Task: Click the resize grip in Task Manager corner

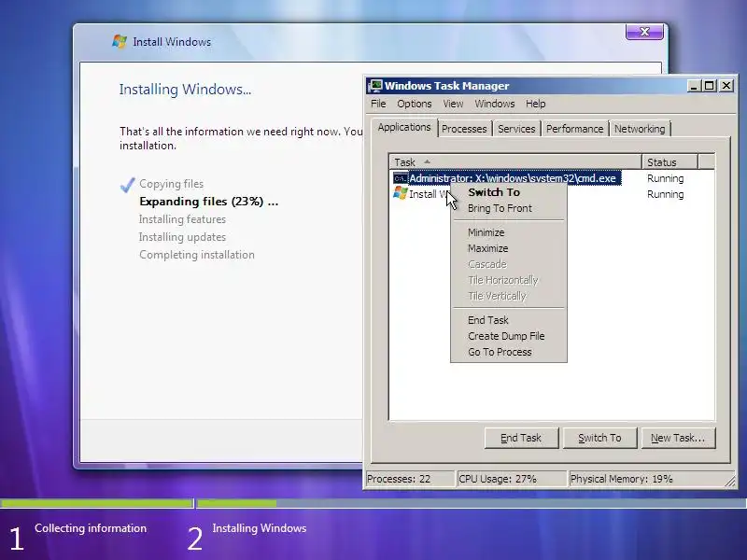Action: point(730,481)
